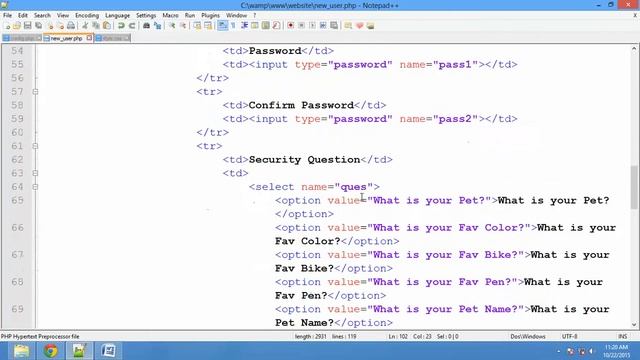The height and width of the screenshot is (360, 640).
Task: Switch to the first document tab
Action: point(22,38)
